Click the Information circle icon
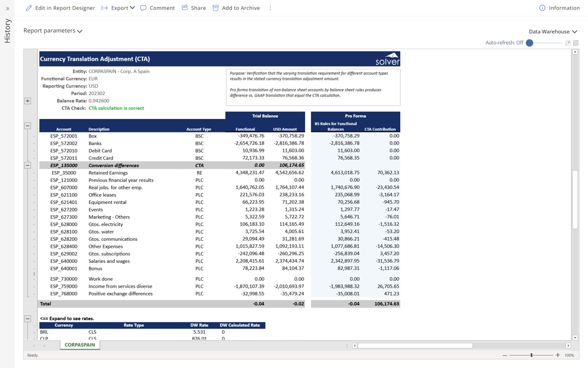This screenshot has width=588, height=368. pyautogui.click(x=542, y=8)
